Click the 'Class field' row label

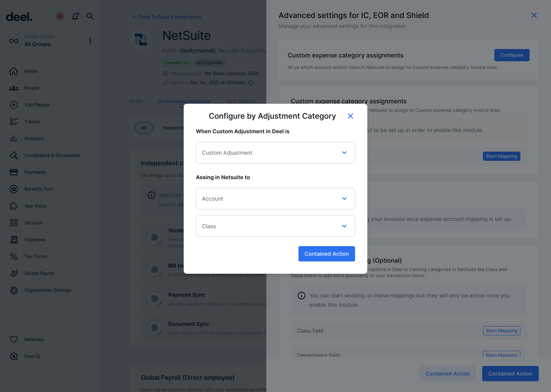310,331
